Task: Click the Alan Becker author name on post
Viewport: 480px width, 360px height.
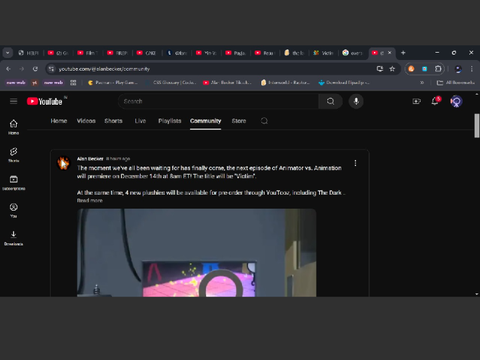Action: point(90,159)
